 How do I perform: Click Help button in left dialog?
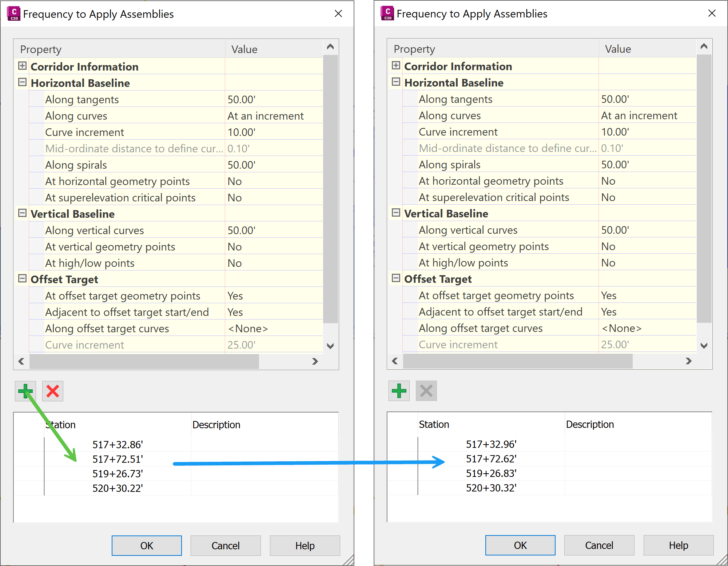305,545
